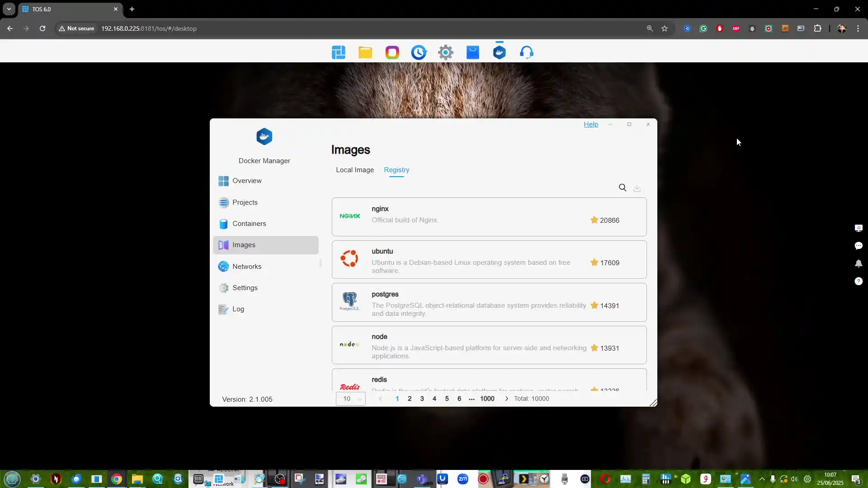Expand the items-per-page dropdown showing 10
The image size is (868, 488).
351,399
